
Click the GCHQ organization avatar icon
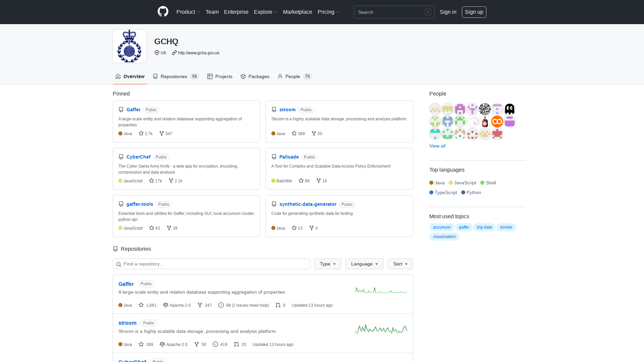(129, 46)
